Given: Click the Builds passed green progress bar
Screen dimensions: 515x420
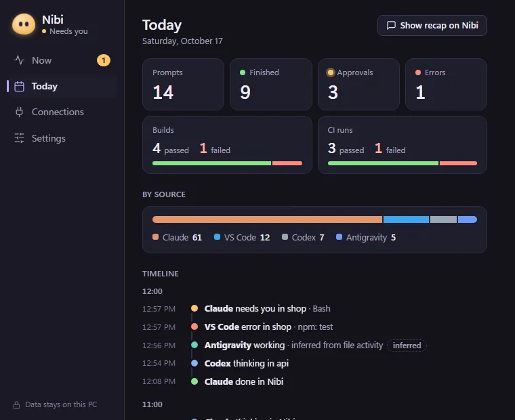Looking at the screenshot, I should pos(212,163).
